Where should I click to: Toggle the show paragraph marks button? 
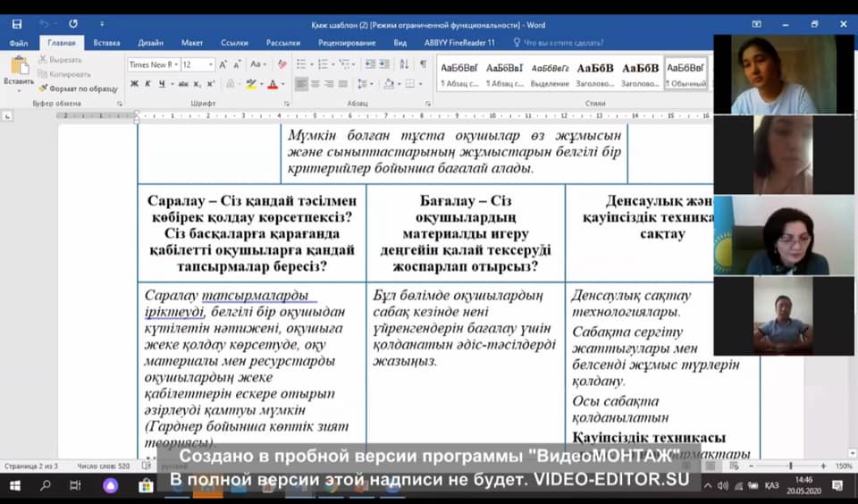tap(423, 64)
